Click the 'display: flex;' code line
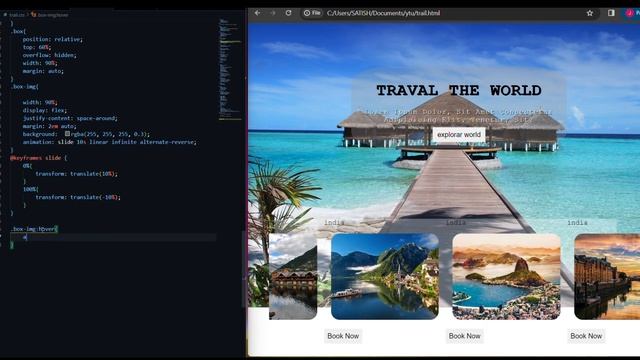640x360 pixels. tap(44, 110)
